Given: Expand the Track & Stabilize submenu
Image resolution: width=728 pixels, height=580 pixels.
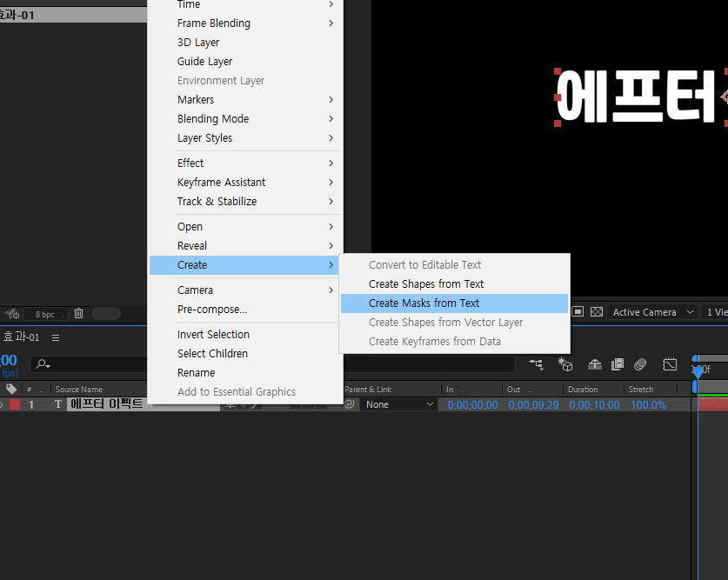Looking at the screenshot, I should coord(246,202).
